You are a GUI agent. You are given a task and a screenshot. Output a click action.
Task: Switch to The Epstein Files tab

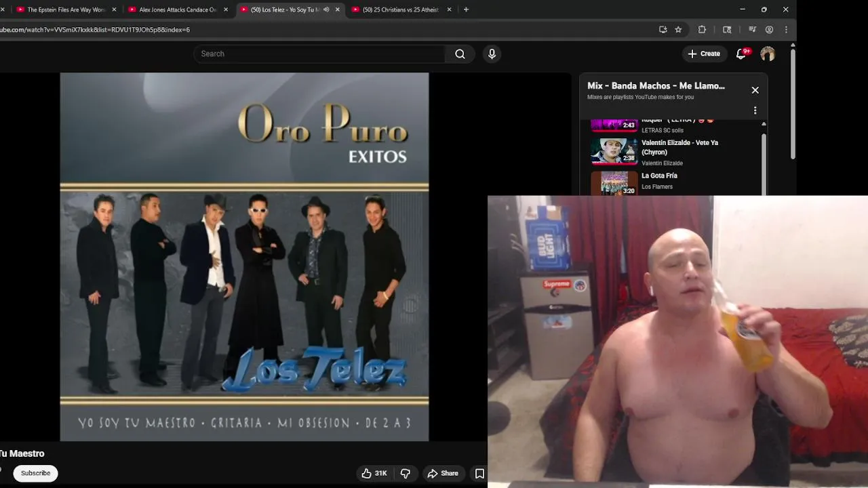(66, 9)
